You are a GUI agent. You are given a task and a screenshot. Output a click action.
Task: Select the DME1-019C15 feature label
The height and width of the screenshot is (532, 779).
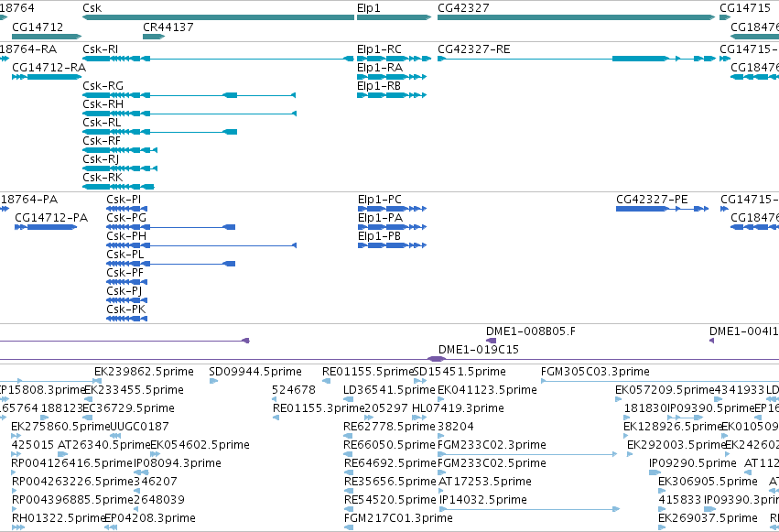coord(479,350)
